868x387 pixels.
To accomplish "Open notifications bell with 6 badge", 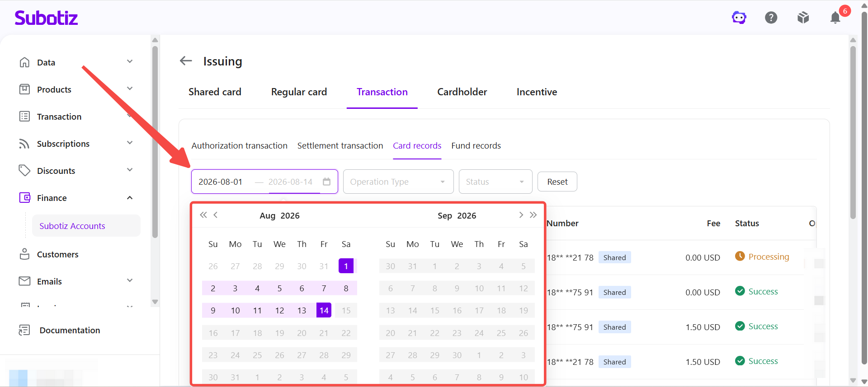I will [835, 18].
